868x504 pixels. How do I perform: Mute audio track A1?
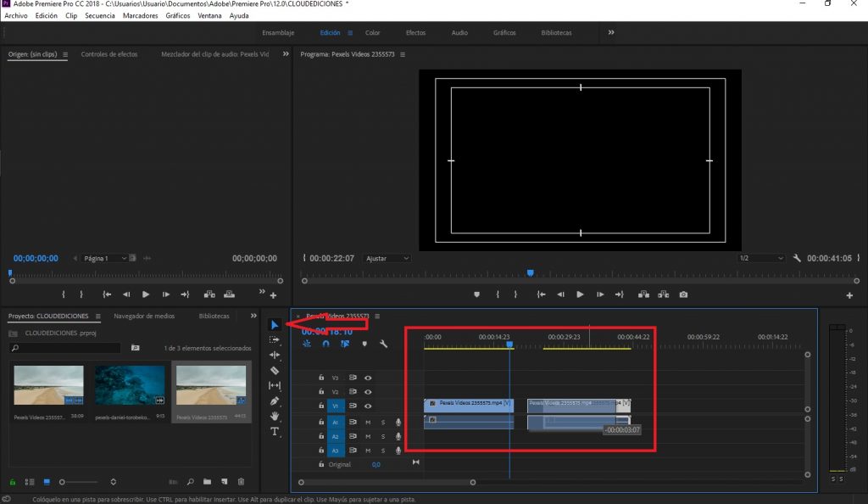point(368,422)
